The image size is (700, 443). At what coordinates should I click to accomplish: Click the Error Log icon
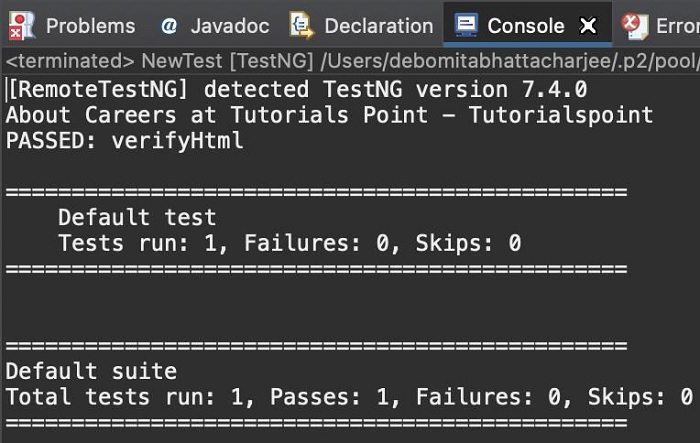point(632,24)
